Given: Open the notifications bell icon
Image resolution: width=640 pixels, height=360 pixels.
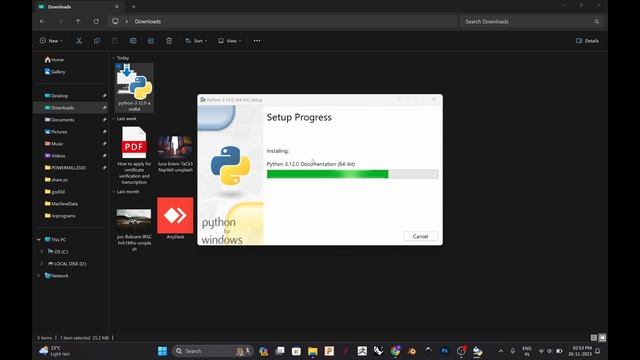Looking at the screenshot, I should [598, 351].
